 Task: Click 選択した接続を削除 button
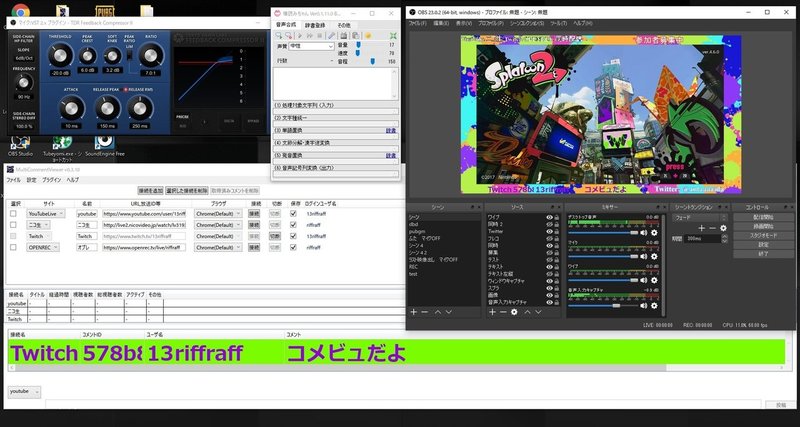187,191
